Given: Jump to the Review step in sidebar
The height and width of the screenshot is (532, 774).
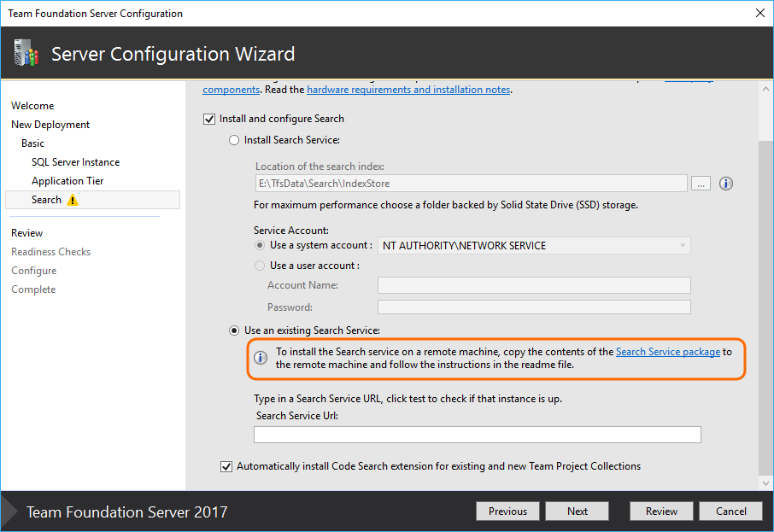Looking at the screenshot, I should 27,233.
